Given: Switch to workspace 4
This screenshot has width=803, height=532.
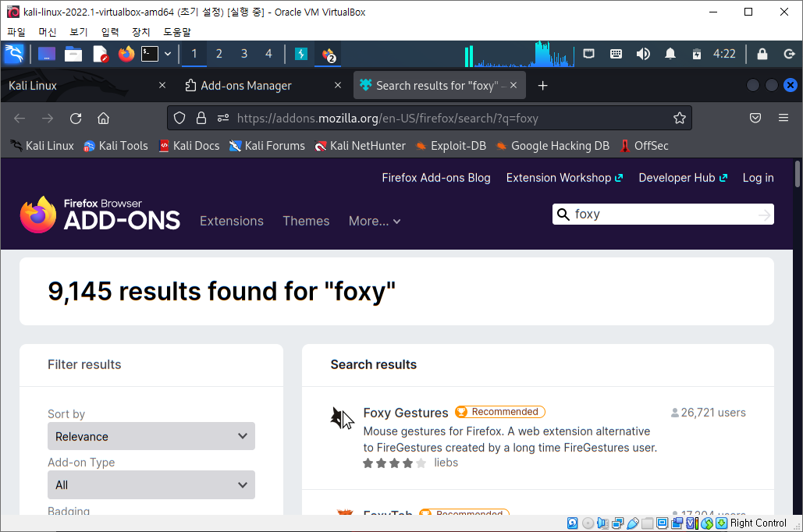Looking at the screenshot, I should pos(269,54).
